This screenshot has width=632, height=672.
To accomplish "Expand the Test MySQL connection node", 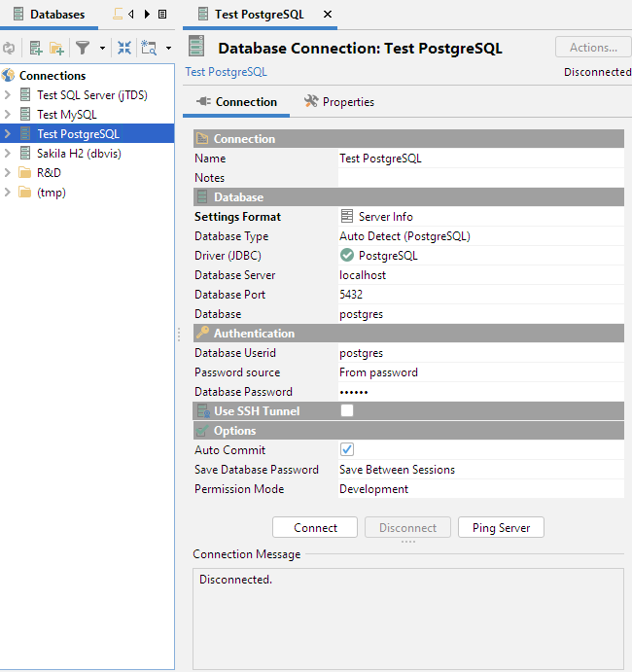I will point(9,115).
